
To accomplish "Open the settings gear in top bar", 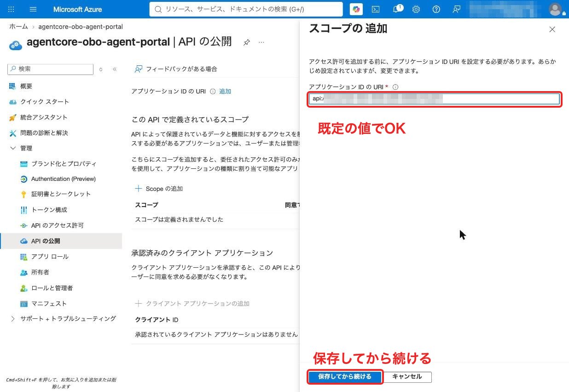I will click(x=416, y=9).
